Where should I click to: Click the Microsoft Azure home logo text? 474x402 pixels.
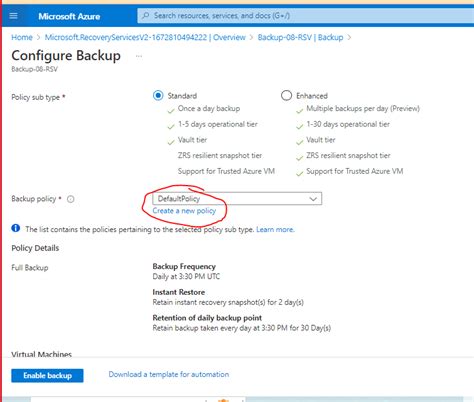click(x=69, y=16)
